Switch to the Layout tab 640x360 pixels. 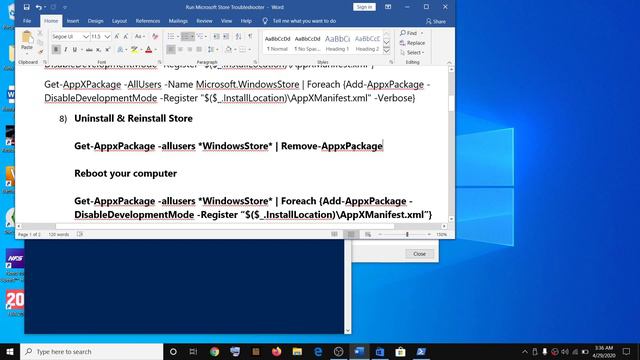(119, 21)
